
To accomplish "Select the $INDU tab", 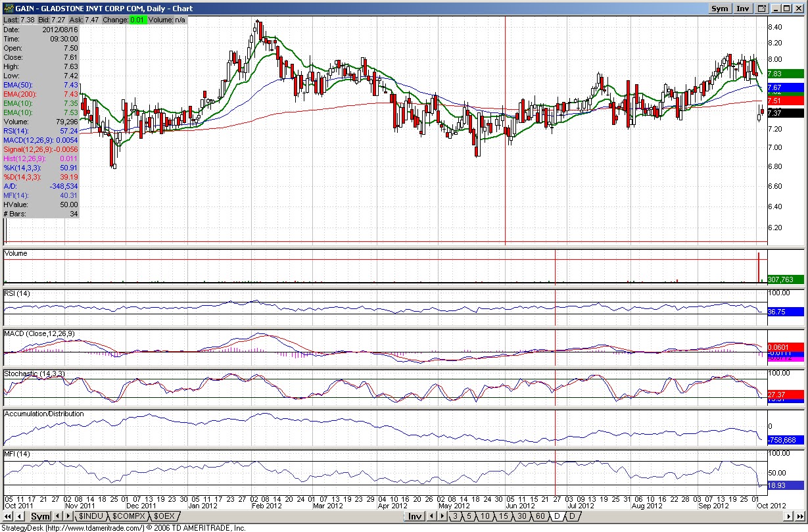I will (92, 516).
